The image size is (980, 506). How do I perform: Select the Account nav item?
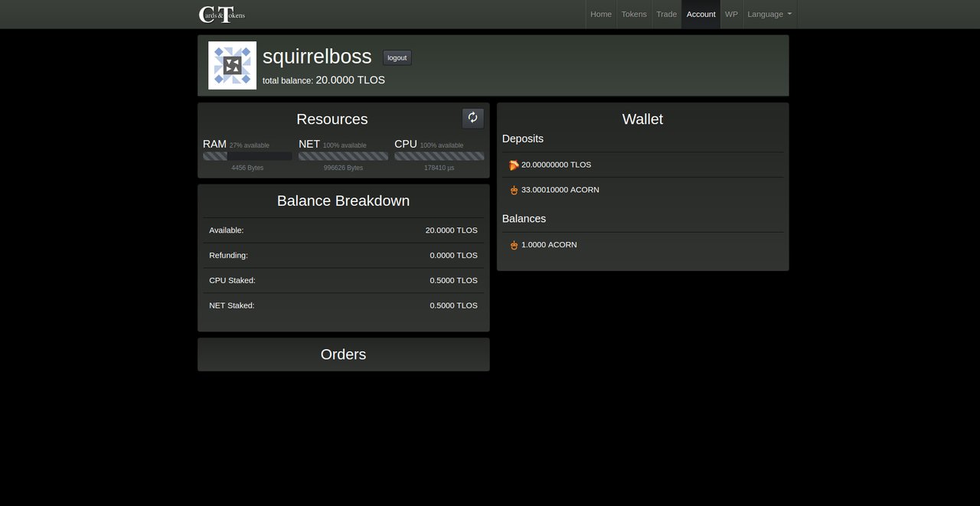pyautogui.click(x=701, y=14)
